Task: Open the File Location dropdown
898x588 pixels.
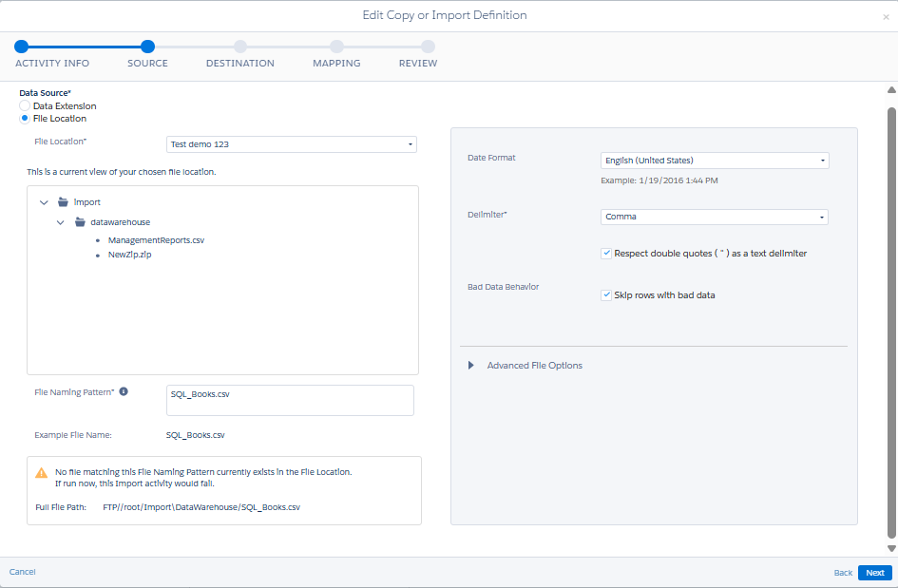Action: click(x=291, y=144)
